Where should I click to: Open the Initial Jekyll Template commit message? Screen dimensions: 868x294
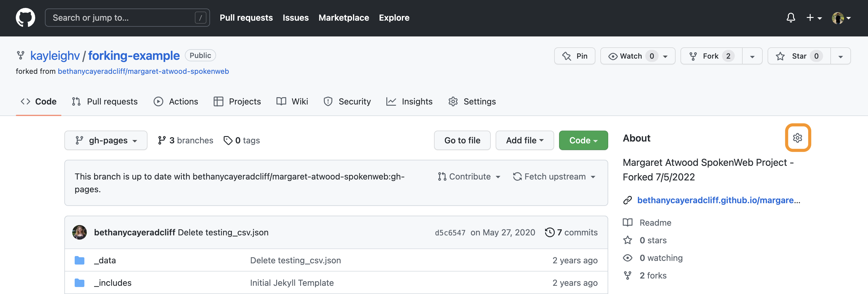(x=292, y=282)
